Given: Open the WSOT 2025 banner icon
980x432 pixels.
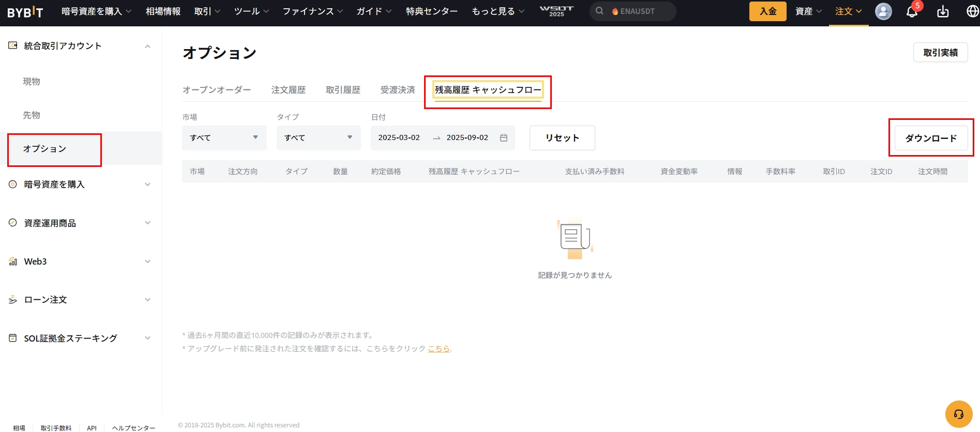Looking at the screenshot, I should pos(556,11).
